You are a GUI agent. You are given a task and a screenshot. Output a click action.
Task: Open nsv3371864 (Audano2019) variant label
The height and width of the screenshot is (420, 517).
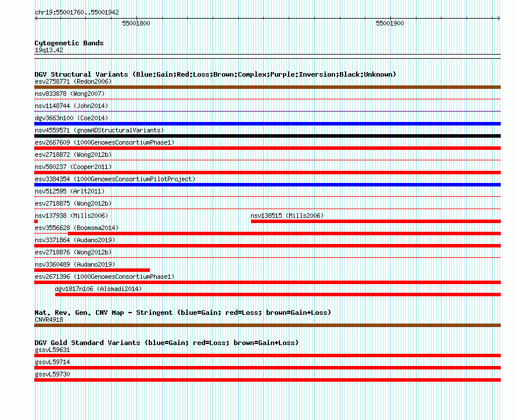pyautogui.click(x=75, y=240)
